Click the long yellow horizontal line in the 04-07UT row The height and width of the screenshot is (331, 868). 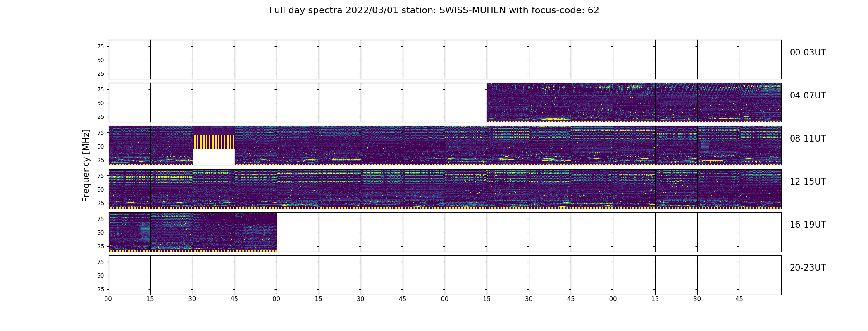point(767,113)
